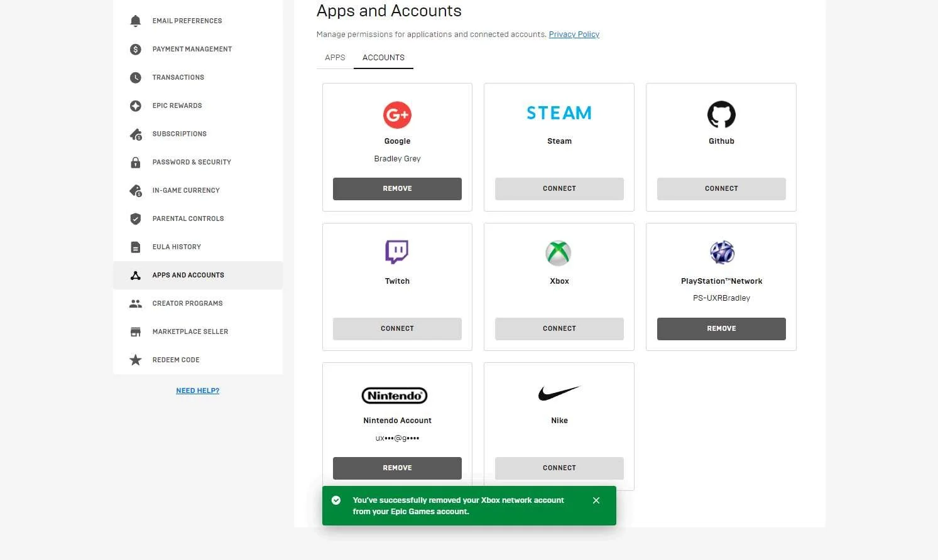The width and height of the screenshot is (938, 560).
Task: Go to Payment Management
Action: pyautogui.click(x=198, y=49)
